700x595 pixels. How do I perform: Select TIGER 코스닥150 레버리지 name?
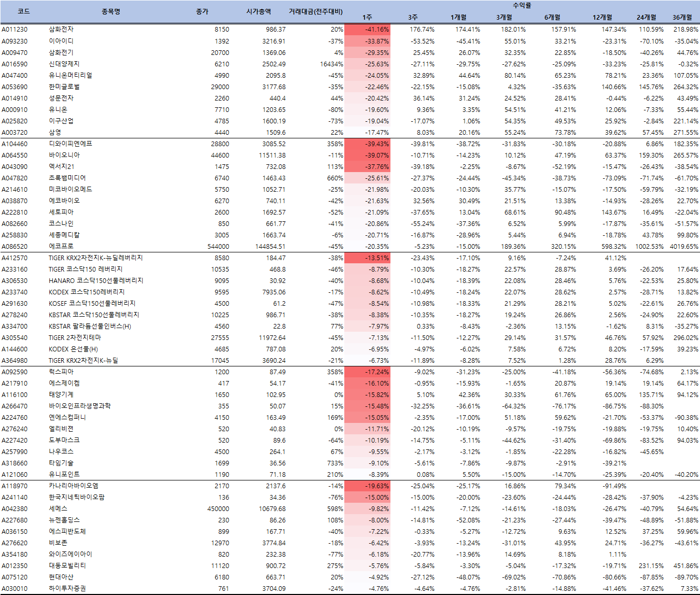click(x=86, y=269)
